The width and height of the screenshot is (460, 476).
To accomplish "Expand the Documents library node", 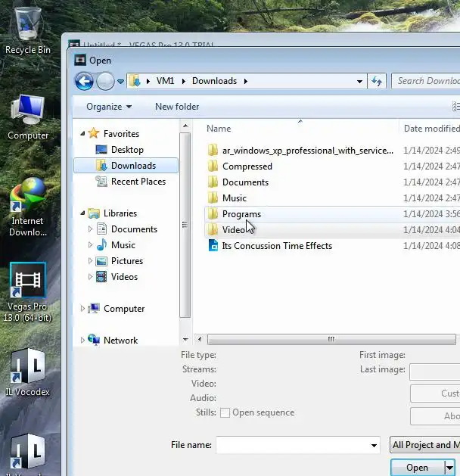I will (90, 229).
